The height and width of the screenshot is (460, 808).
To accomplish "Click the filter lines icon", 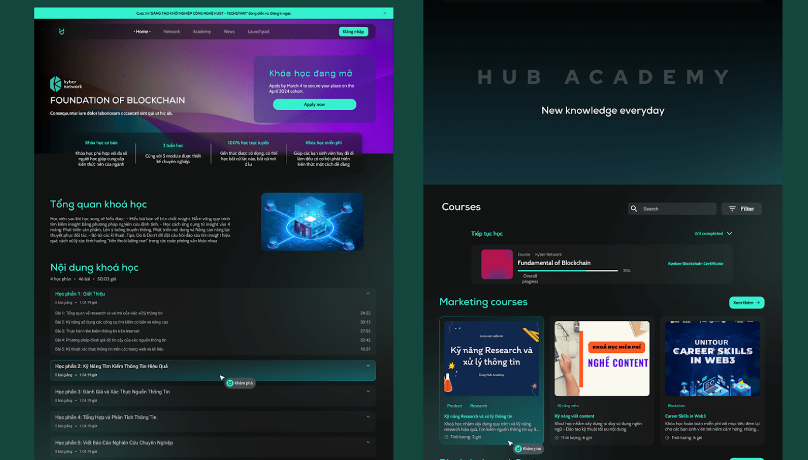I will 732,209.
